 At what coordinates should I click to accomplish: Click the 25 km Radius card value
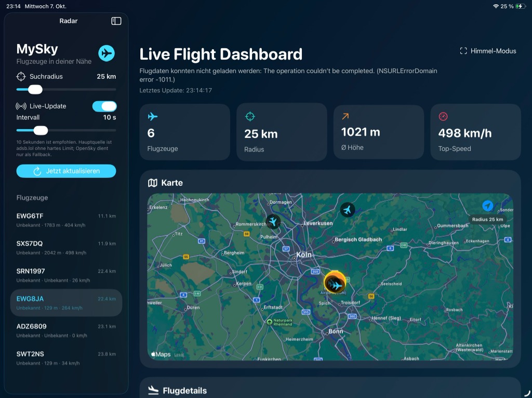pyautogui.click(x=261, y=134)
